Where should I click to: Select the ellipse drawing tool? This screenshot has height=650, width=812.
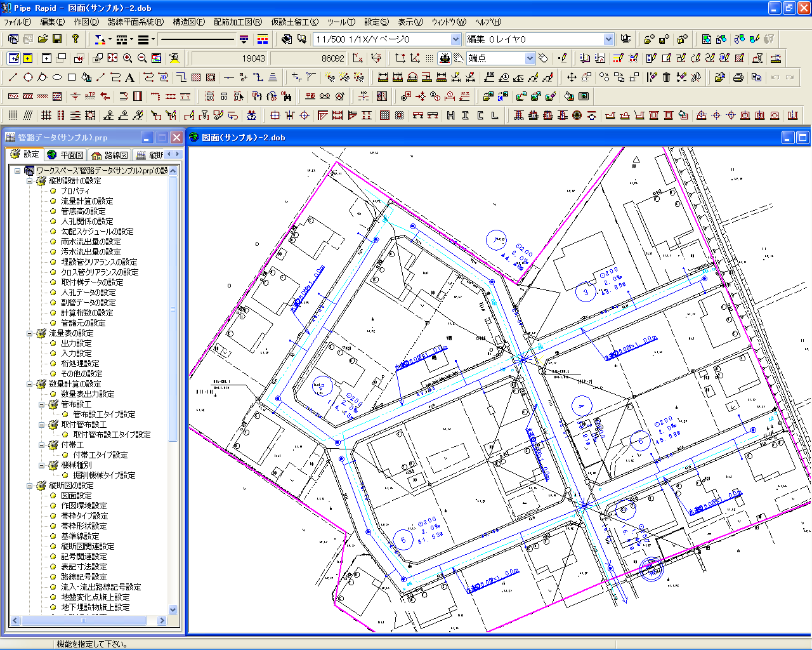57,77
